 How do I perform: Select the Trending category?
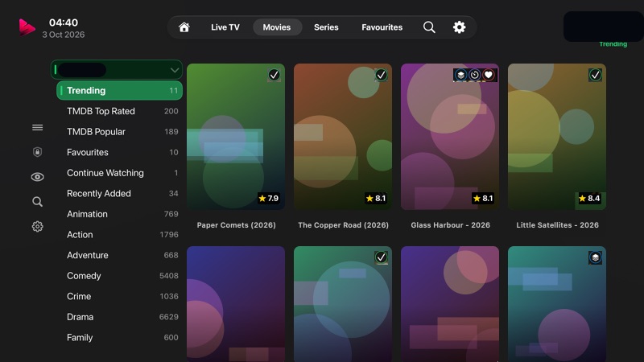(x=119, y=90)
